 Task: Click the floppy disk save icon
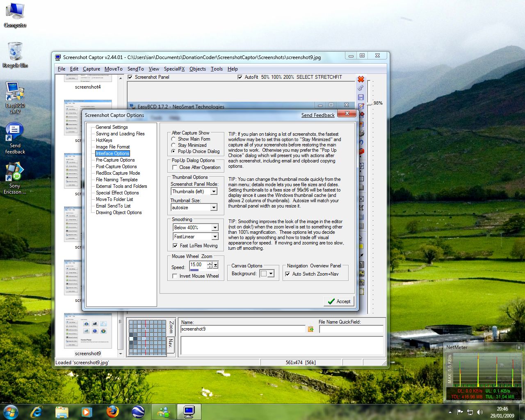pyautogui.click(x=361, y=97)
